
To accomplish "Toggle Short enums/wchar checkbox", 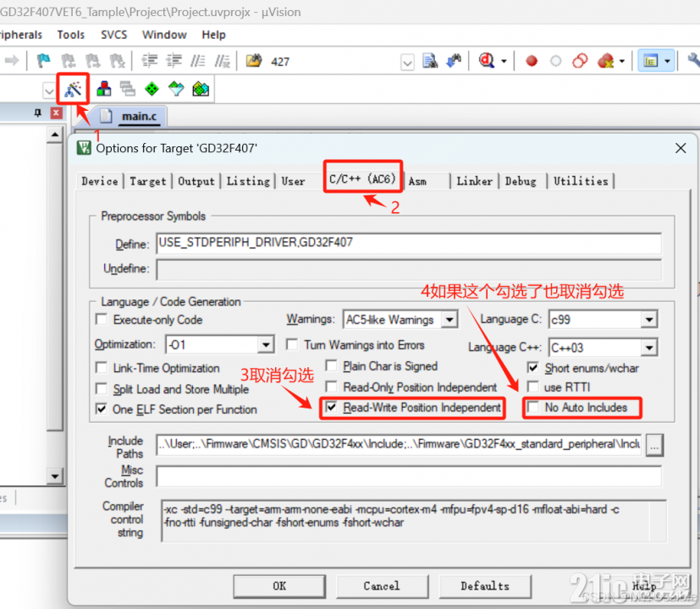I will [533, 368].
